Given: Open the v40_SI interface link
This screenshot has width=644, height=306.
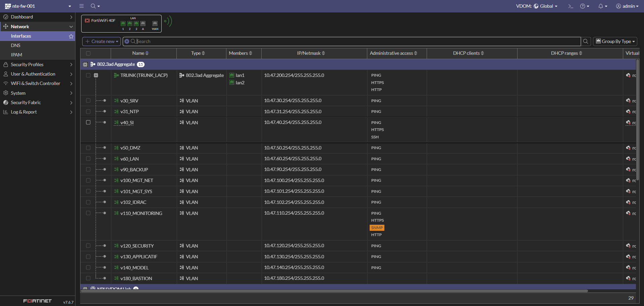Looking at the screenshot, I should pyautogui.click(x=127, y=123).
